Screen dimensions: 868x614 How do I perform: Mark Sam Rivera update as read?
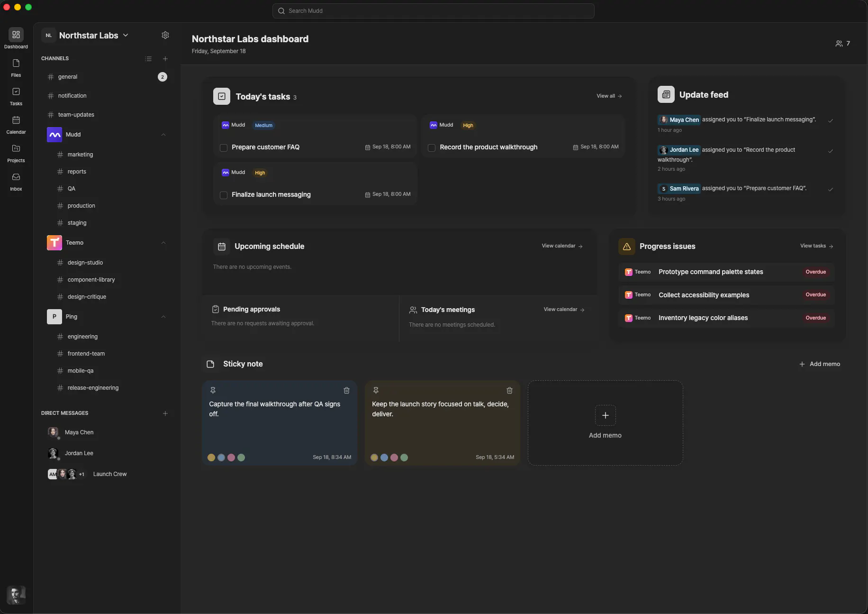point(831,189)
